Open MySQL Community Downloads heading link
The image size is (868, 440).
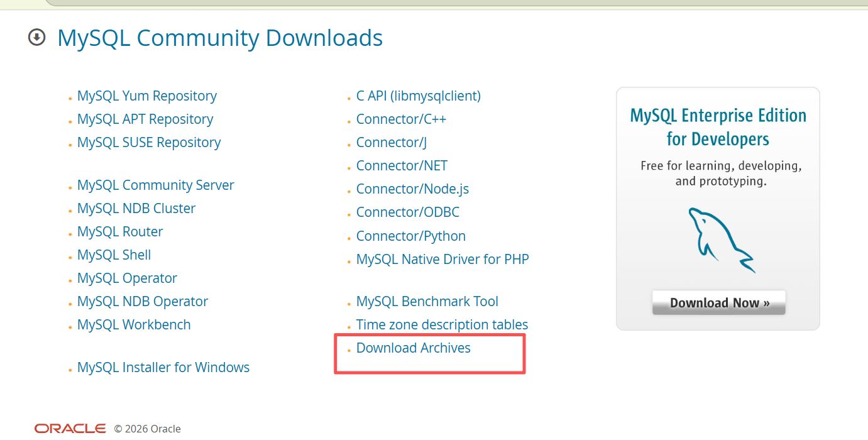(x=220, y=38)
